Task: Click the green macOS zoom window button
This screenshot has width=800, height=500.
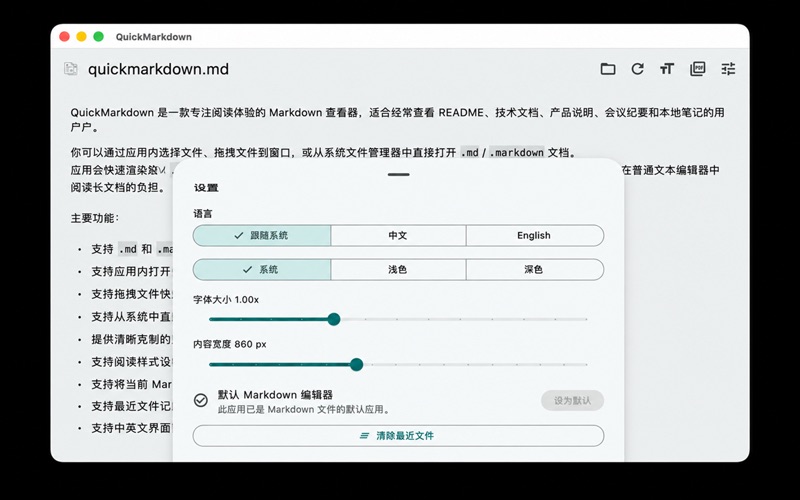Action: pyautogui.click(x=98, y=37)
